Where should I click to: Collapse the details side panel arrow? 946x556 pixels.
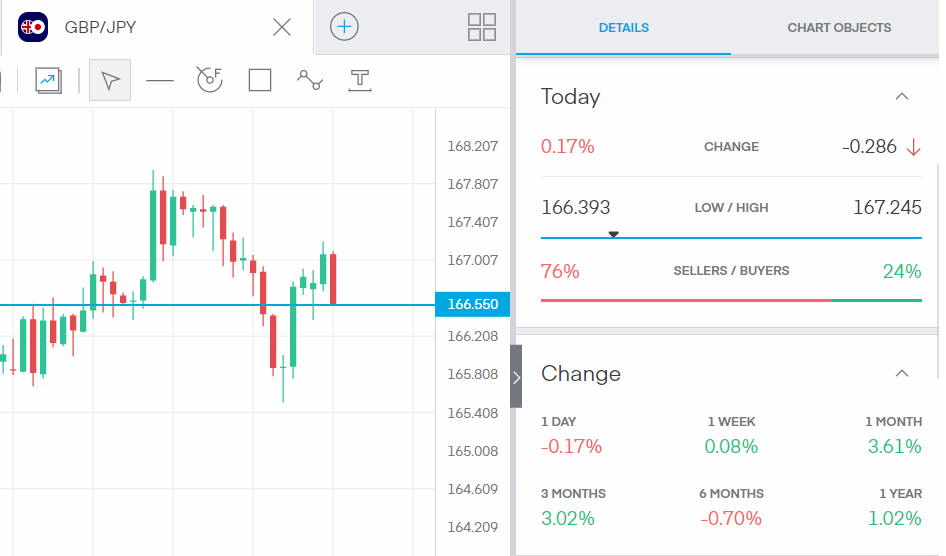coord(516,377)
